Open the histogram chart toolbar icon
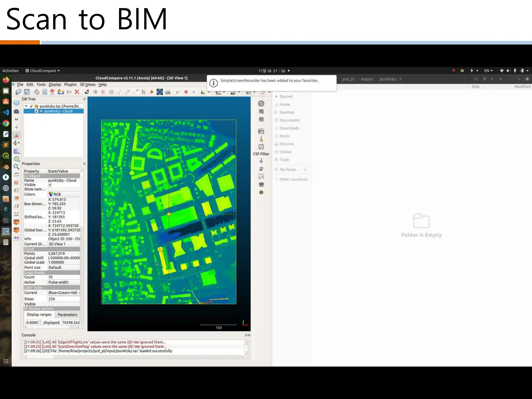Screen dimensions: 532x399 click(x=203, y=92)
